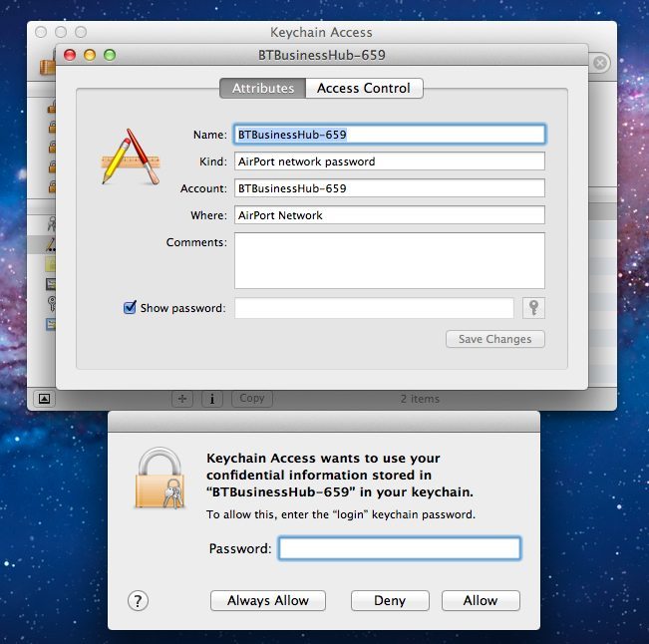Click the info button in Keychain Access
This screenshot has width=649, height=644.
pos(212,399)
